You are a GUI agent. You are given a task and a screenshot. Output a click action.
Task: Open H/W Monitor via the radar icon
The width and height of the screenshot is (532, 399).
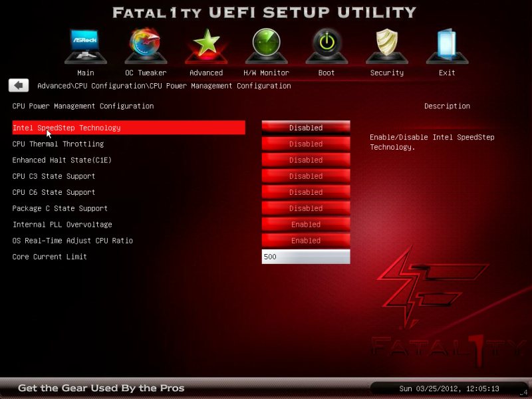click(267, 46)
